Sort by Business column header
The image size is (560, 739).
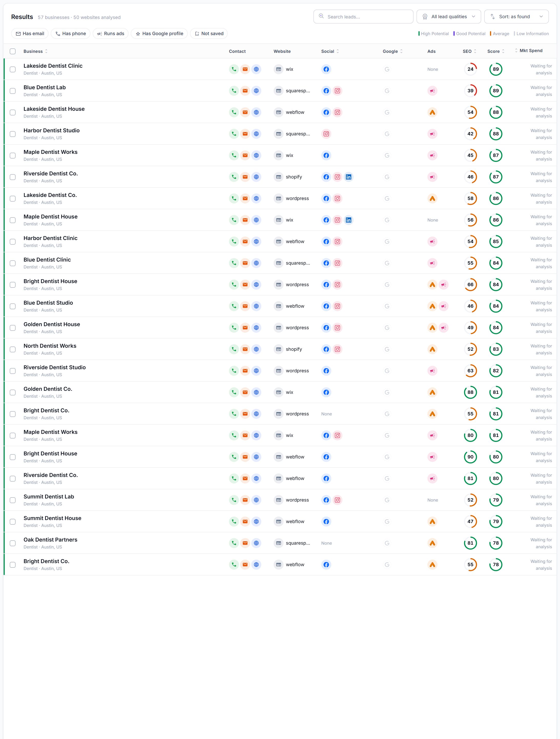(35, 52)
